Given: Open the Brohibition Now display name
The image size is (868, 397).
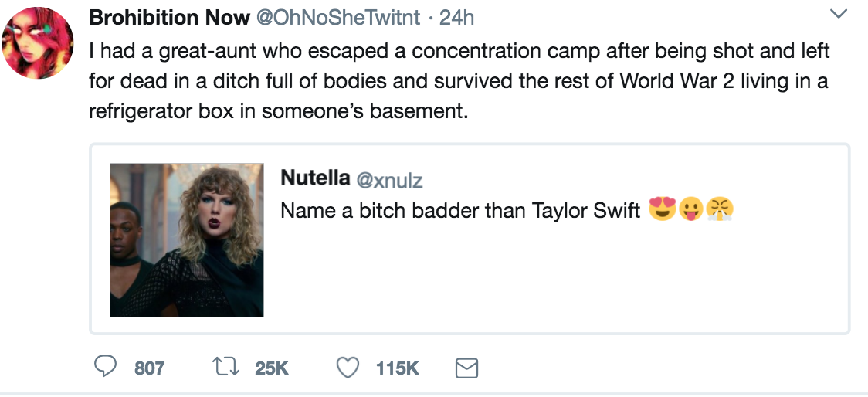Looking at the screenshot, I should 170,17.
